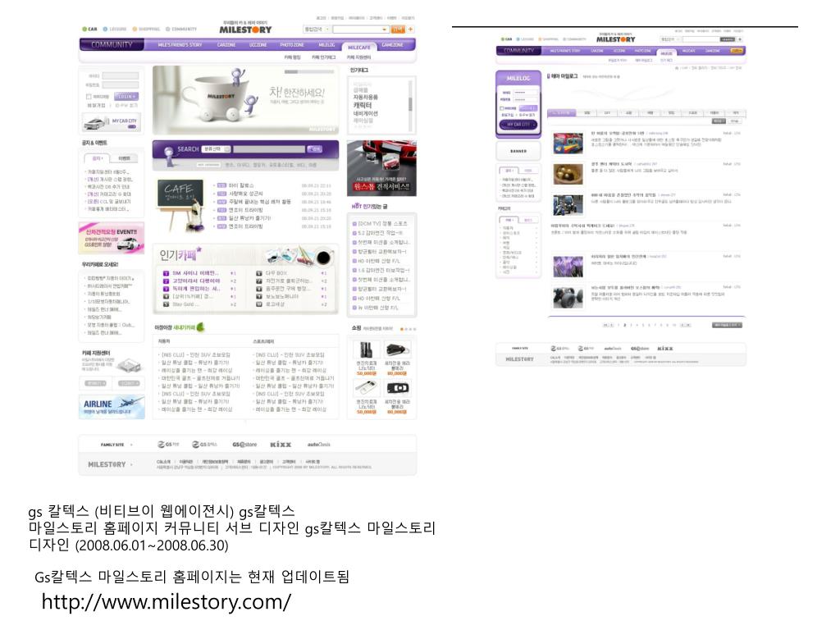The width and height of the screenshot is (840, 630).
Task: Click the 캐릭터 tag in popular tags
Action: pyautogui.click(x=362, y=106)
